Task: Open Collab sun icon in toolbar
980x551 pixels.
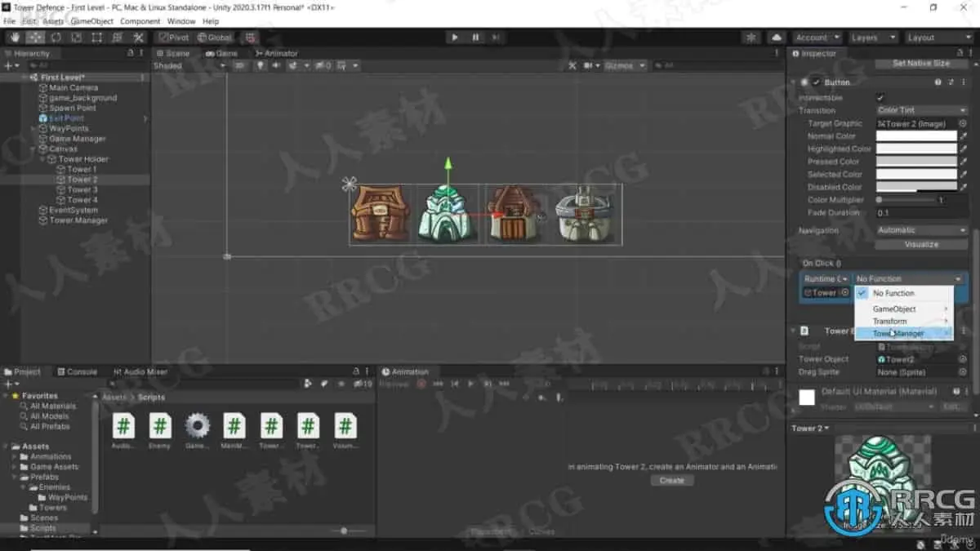Action: point(751,38)
